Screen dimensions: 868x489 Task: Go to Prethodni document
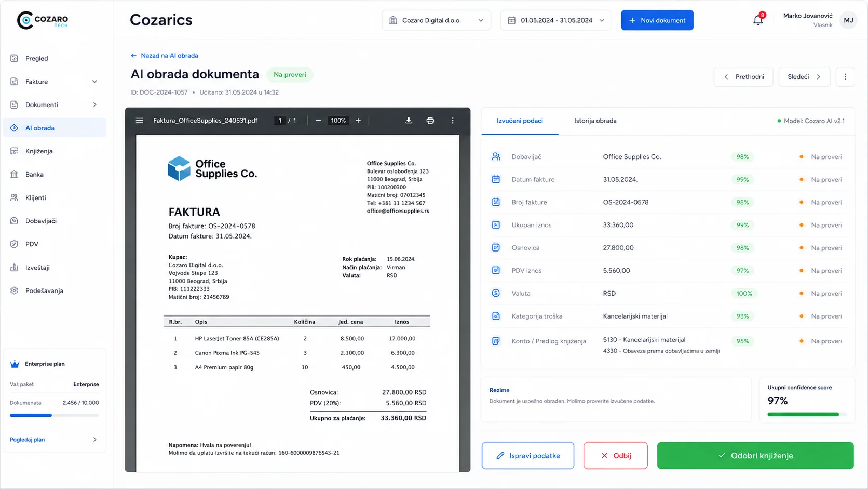pyautogui.click(x=743, y=77)
